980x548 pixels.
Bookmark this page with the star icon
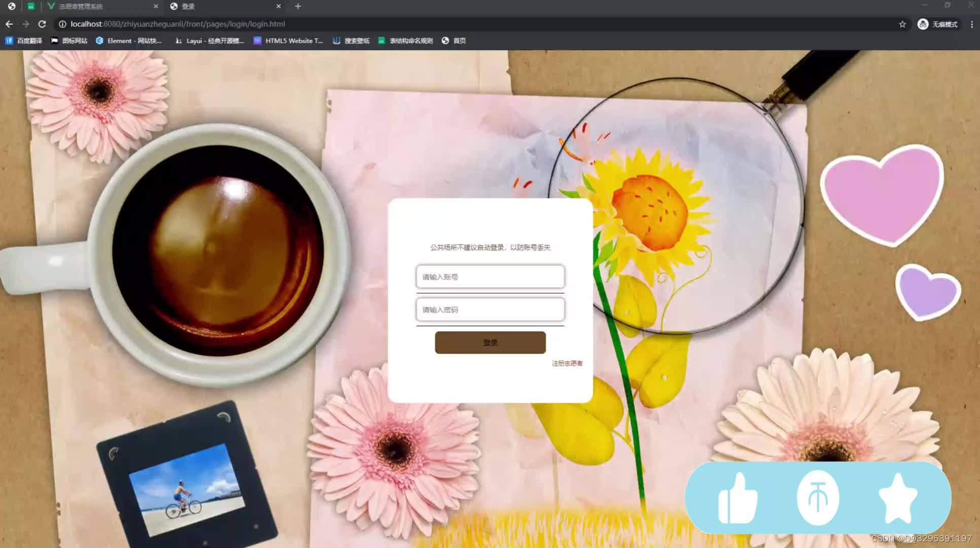click(902, 24)
